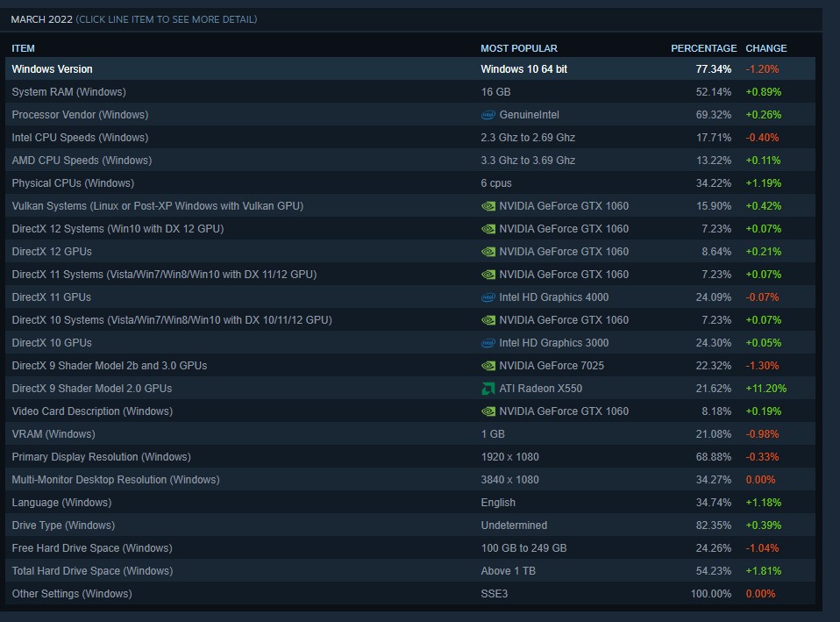Click the MOST POPULAR column header
This screenshot has height=622, width=840.
tap(518, 48)
